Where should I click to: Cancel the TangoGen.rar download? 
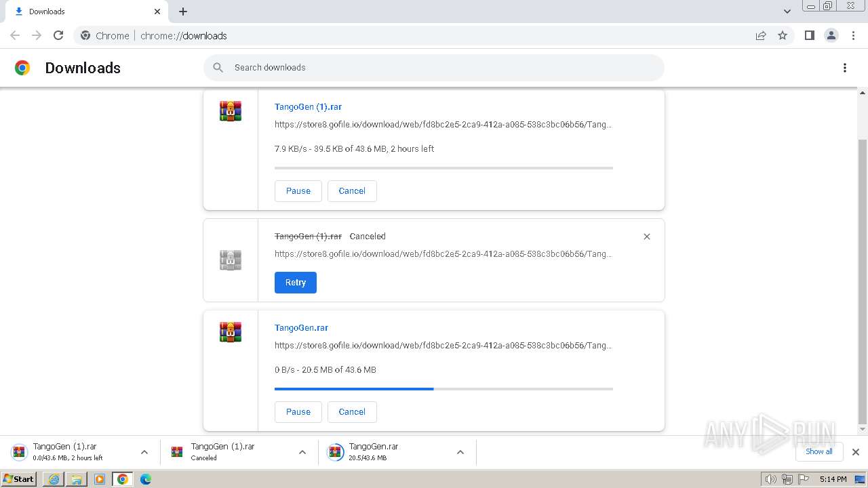352,412
